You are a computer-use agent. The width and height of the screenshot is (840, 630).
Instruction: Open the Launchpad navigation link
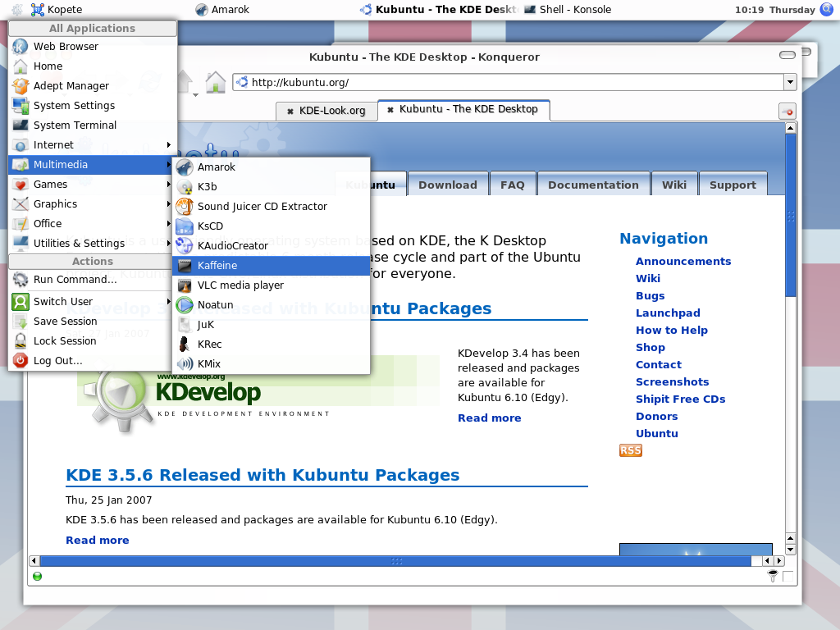(668, 313)
